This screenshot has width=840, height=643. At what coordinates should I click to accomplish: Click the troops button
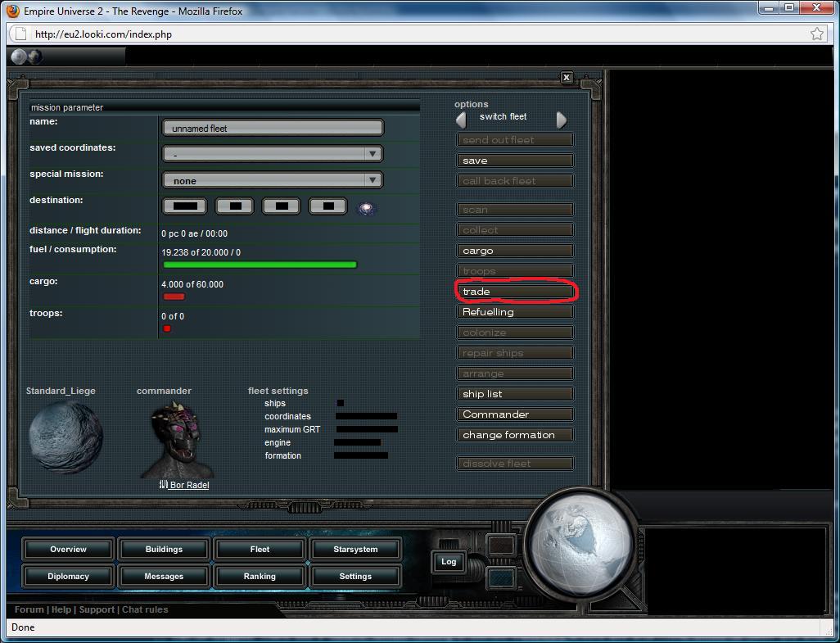(515, 271)
